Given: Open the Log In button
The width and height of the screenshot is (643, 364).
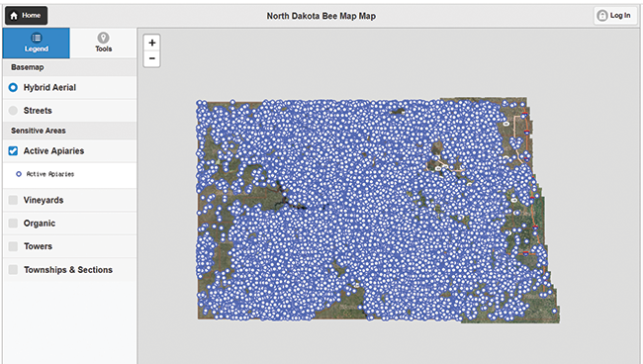Looking at the screenshot, I should [614, 16].
